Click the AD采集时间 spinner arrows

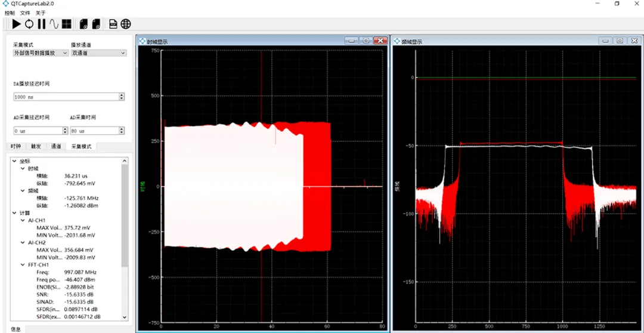point(122,131)
